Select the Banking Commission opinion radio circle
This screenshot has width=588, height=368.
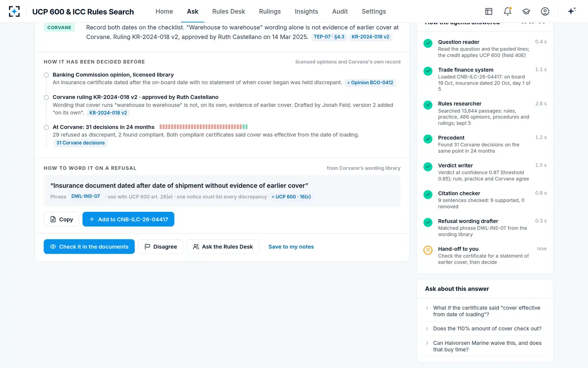47,75
